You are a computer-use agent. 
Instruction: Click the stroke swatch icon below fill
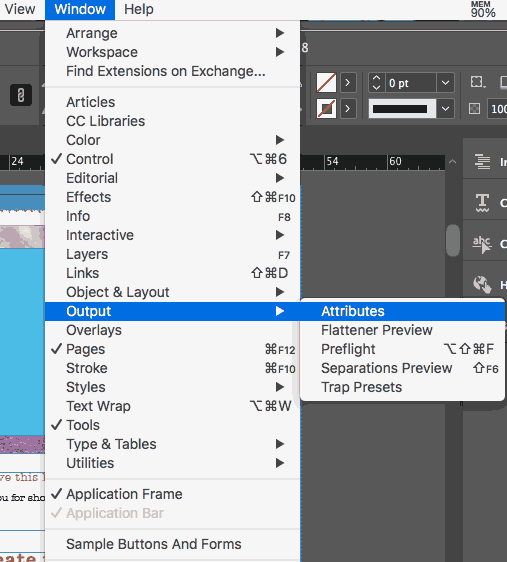(x=326, y=108)
